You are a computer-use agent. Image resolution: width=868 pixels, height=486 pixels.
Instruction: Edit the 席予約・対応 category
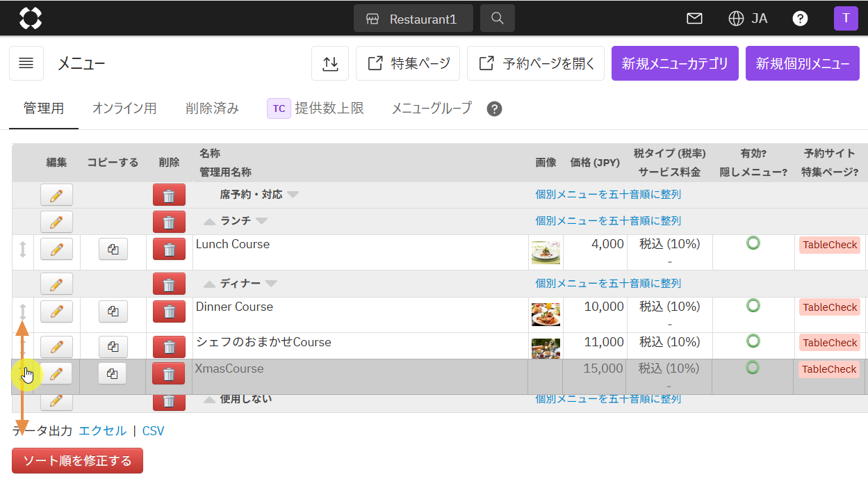(56, 195)
